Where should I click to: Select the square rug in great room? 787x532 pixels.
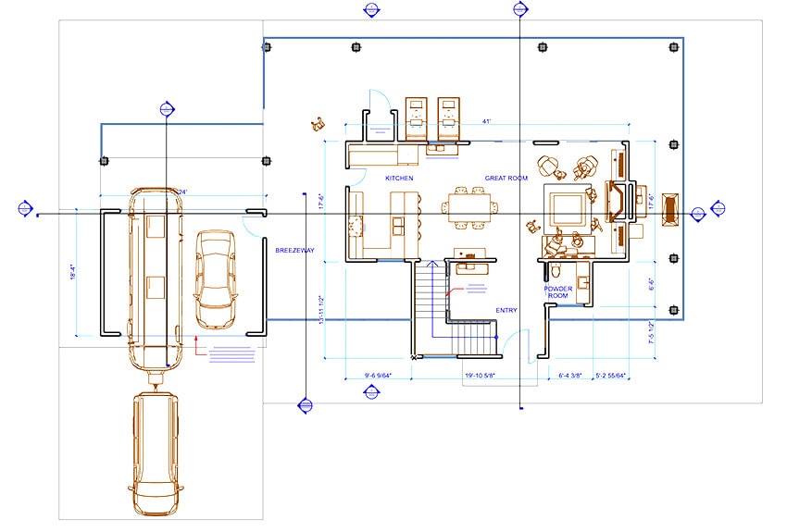[x=568, y=210]
